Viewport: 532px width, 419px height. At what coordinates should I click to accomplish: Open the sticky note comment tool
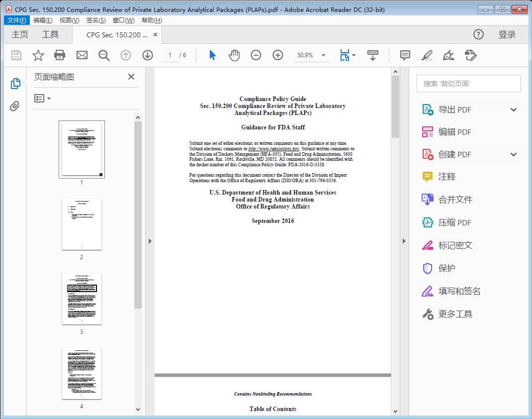[x=405, y=55]
